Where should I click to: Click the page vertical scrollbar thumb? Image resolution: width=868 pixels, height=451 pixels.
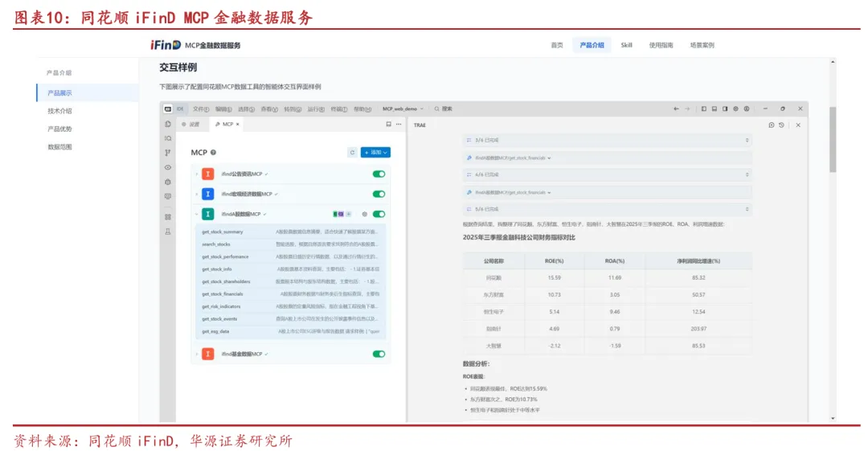(x=833, y=140)
